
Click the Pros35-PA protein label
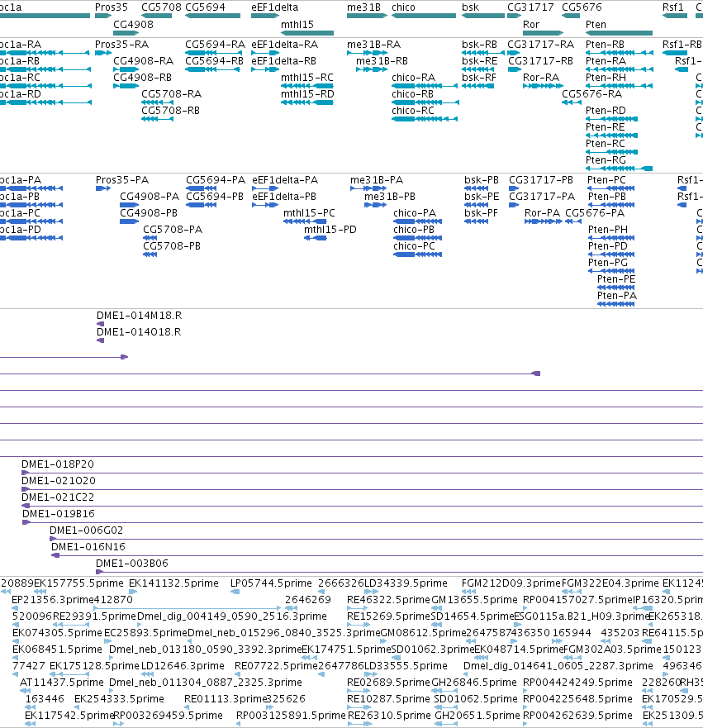122,180
